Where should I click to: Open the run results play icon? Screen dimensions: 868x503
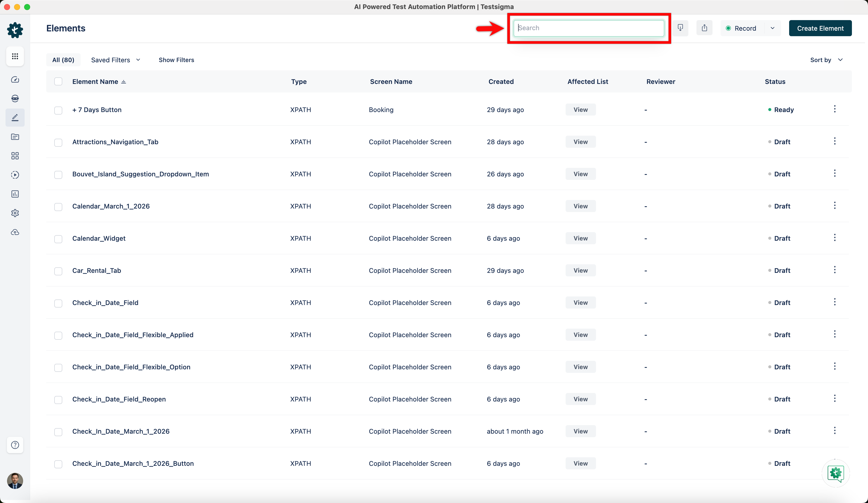pos(15,175)
